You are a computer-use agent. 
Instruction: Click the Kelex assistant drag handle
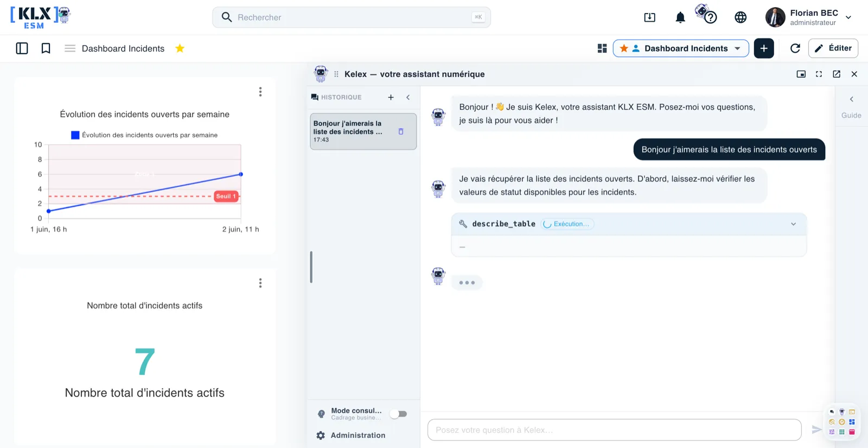click(x=336, y=74)
